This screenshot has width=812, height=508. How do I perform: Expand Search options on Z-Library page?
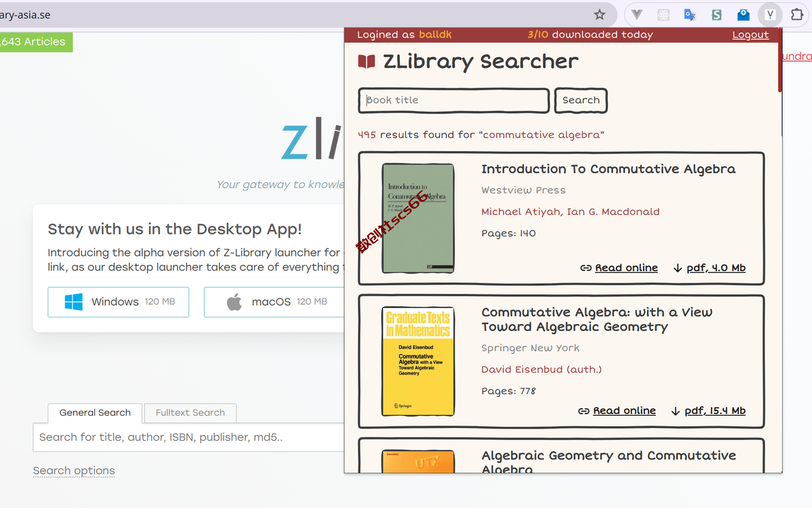pos(74,471)
